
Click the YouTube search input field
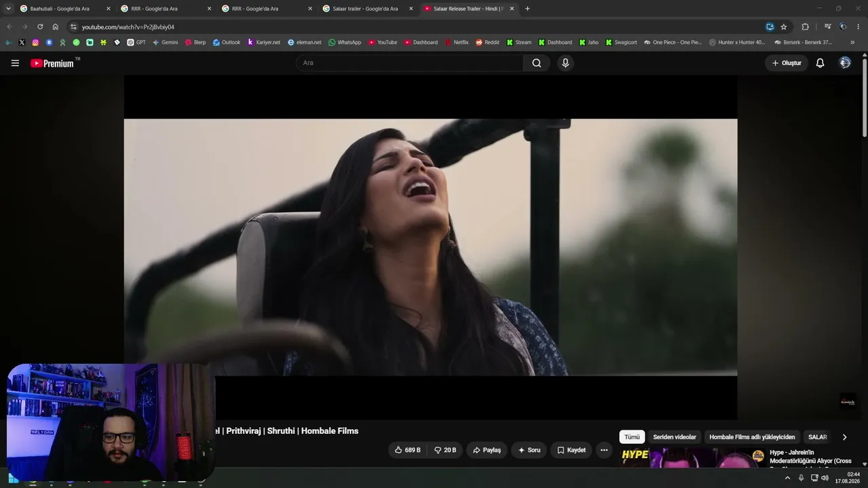pos(410,63)
